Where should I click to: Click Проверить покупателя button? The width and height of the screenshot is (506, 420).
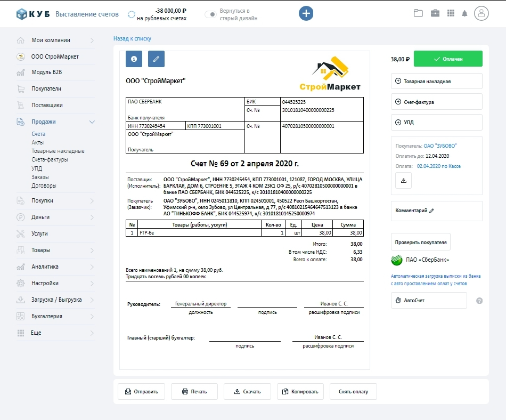(421, 242)
